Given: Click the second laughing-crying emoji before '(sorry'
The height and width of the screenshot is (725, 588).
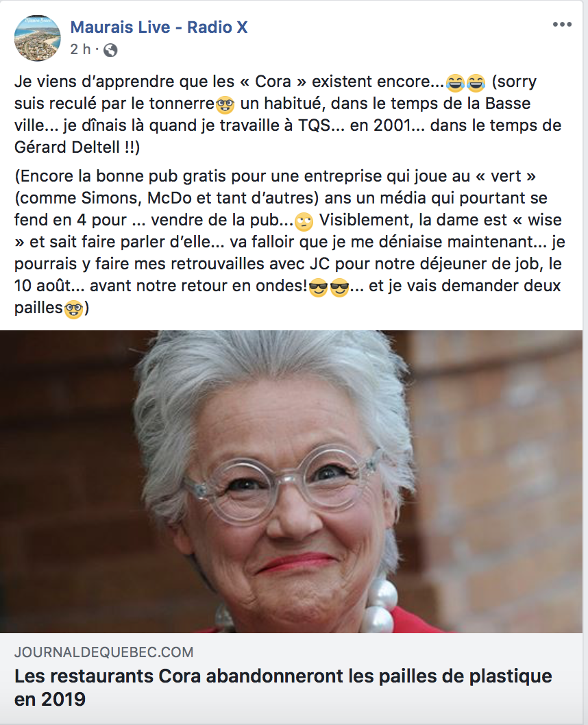Looking at the screenshot, I should tap(476, 82).
